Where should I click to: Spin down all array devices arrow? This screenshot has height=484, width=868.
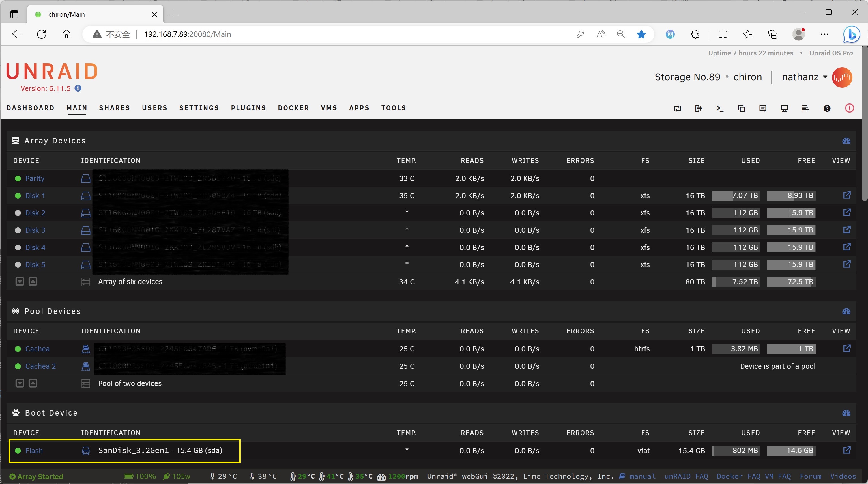tap(20, 282)
